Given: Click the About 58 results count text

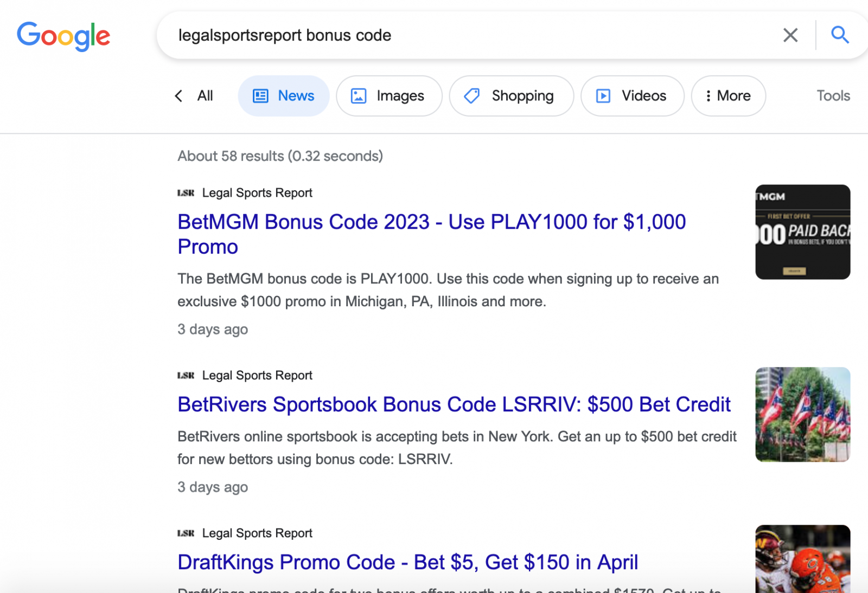Looking at the screenshot, I should (x=280, y=156).
